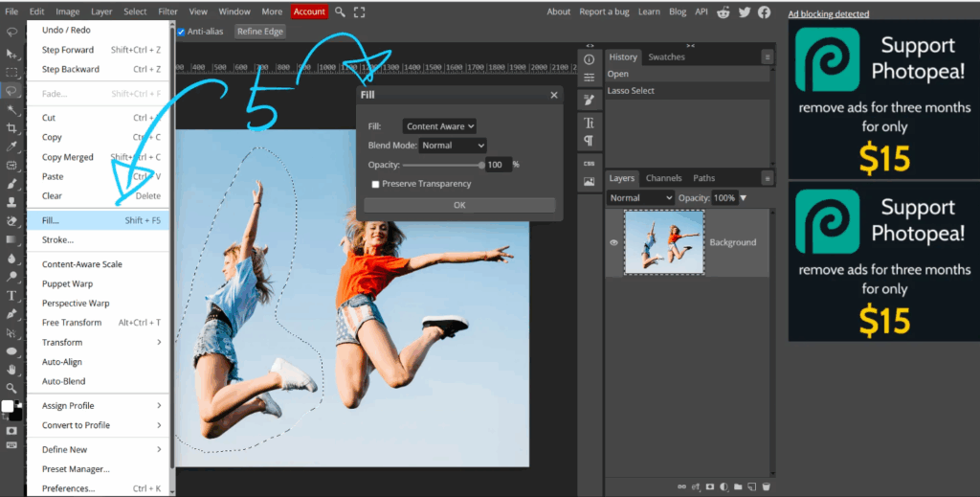Select the Brush tool
The width and height of the screenshot is (980, 497).
click(11, 184)
